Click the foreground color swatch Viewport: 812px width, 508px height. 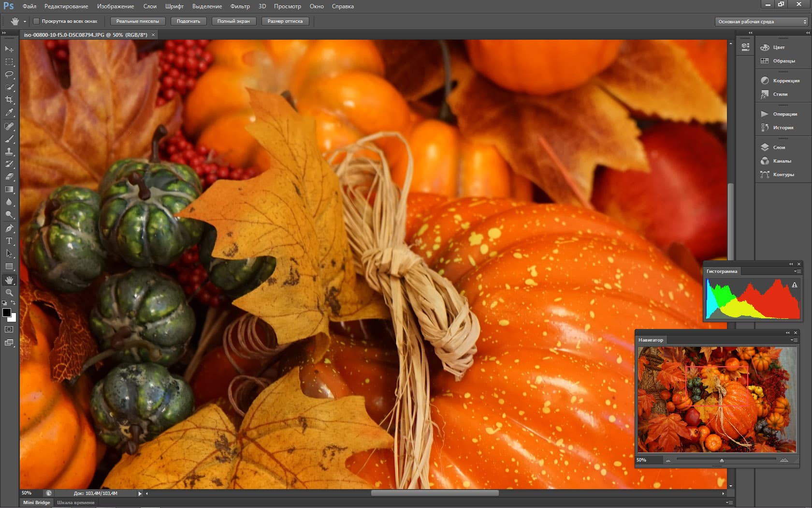(x=6, y=312)
